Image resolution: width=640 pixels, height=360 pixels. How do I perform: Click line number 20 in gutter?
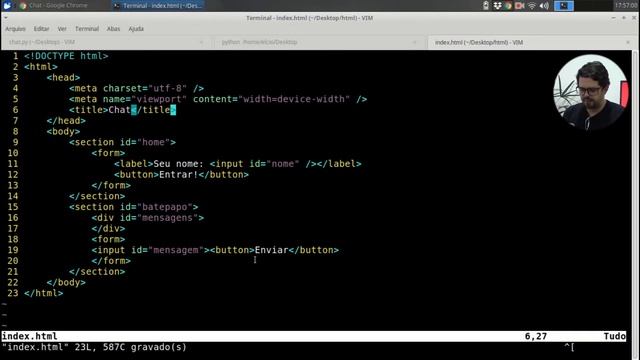(x=13, y=261)
